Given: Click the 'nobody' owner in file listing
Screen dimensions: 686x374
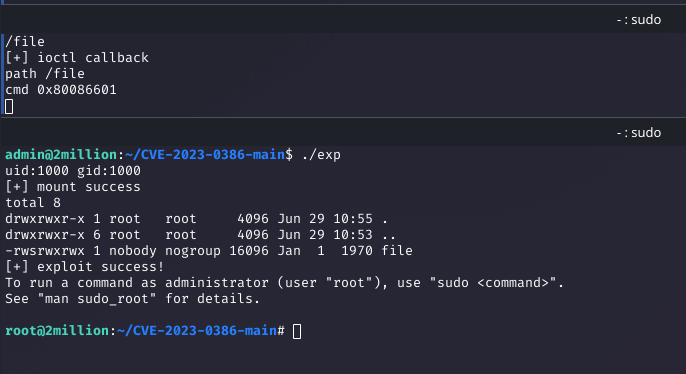Looking at the screenshot, I should click(133, 251).
